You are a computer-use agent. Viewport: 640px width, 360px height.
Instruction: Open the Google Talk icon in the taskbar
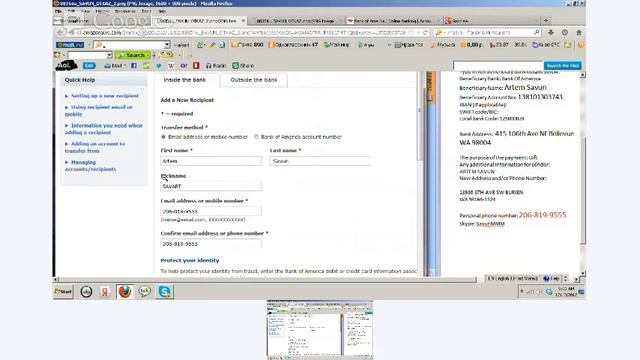[x=144, y=291]
